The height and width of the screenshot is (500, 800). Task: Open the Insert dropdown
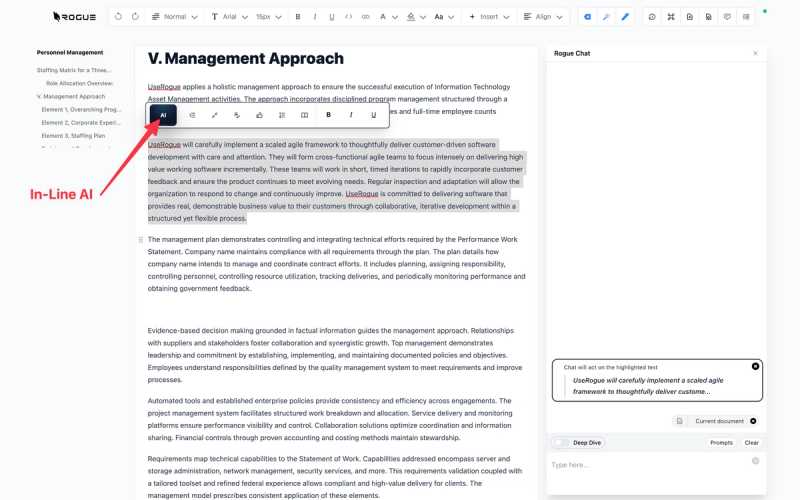[x=489, y=17]
